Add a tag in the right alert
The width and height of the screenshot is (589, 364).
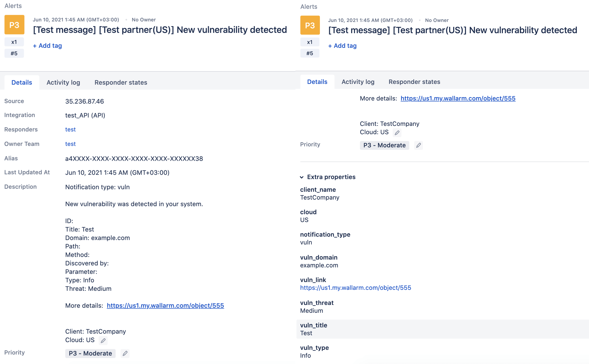[342, 46]
